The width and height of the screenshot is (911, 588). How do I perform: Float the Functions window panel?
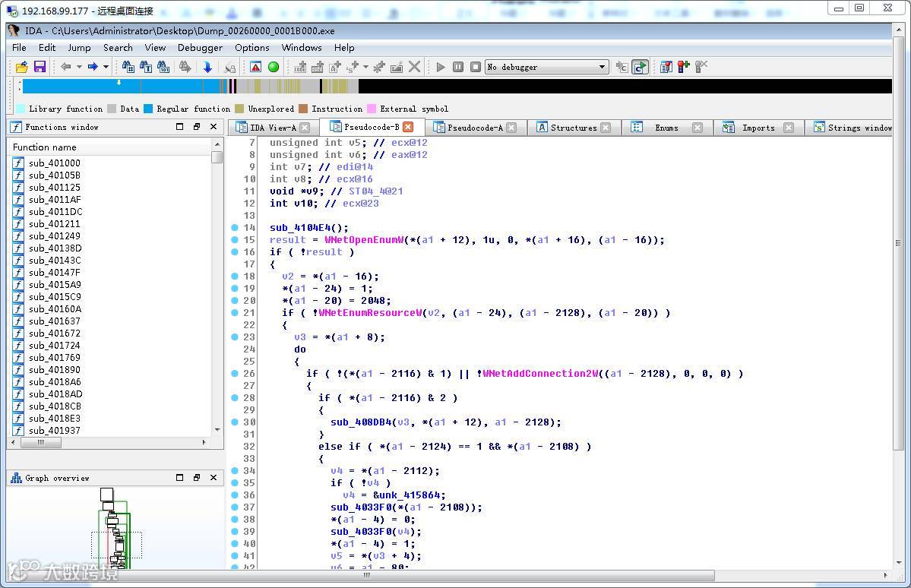click(x=196, y=127)
